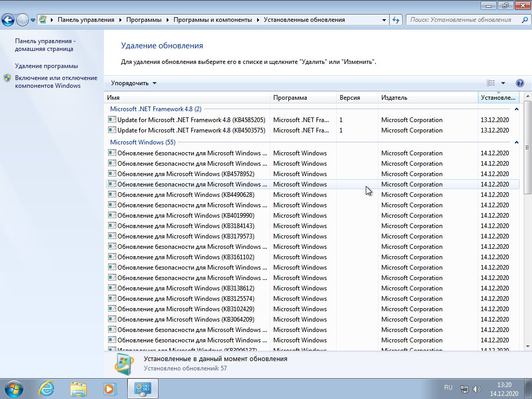The width and height of the screenshot is (532, 399).
Task: Click the Back navigation arrow button
Action: 8,20
